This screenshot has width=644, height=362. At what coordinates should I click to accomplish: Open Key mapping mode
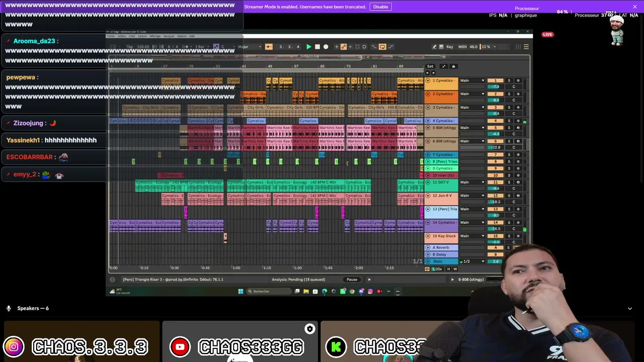450,47
